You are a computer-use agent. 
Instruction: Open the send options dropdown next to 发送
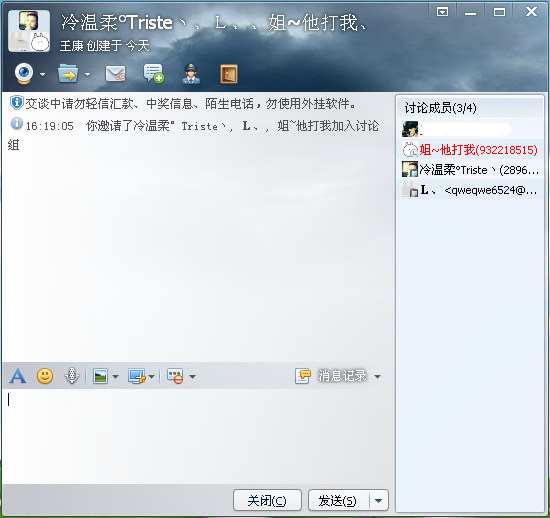tap(378, 500)
